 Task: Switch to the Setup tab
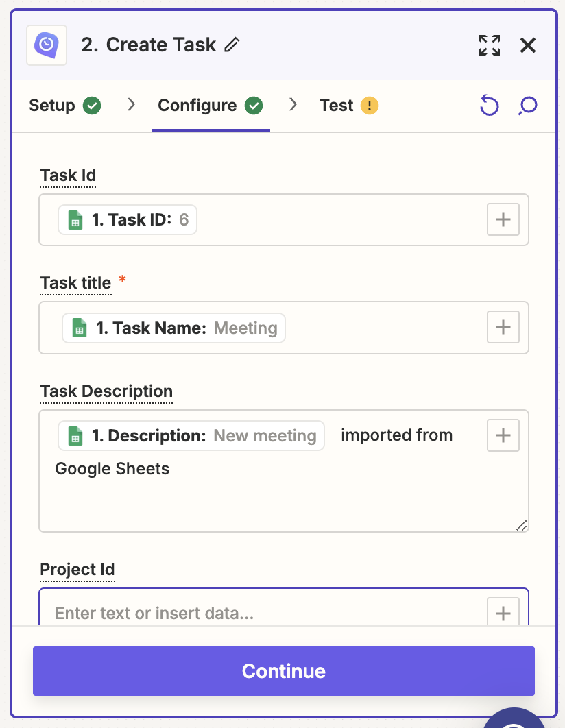51,105
